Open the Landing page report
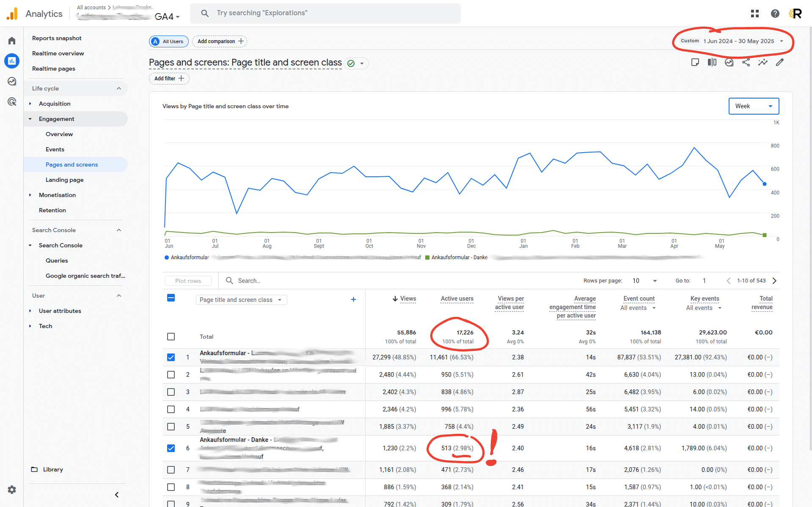The width and height of the screenshot is (812, 507). (64, 180)
